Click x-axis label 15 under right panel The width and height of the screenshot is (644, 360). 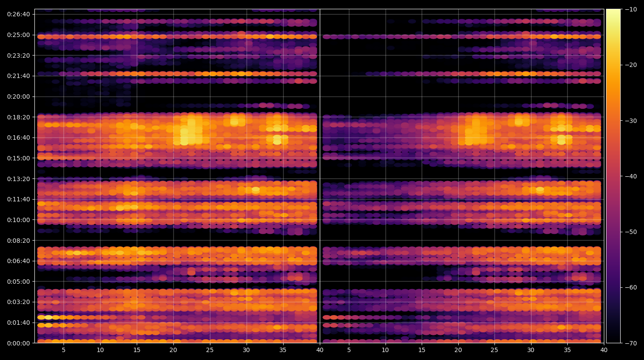(x=422, y=350)
